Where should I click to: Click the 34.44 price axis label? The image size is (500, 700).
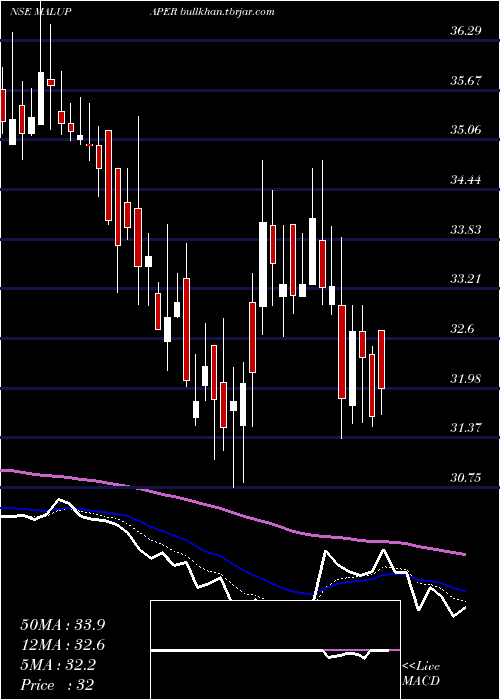[464, 180]
